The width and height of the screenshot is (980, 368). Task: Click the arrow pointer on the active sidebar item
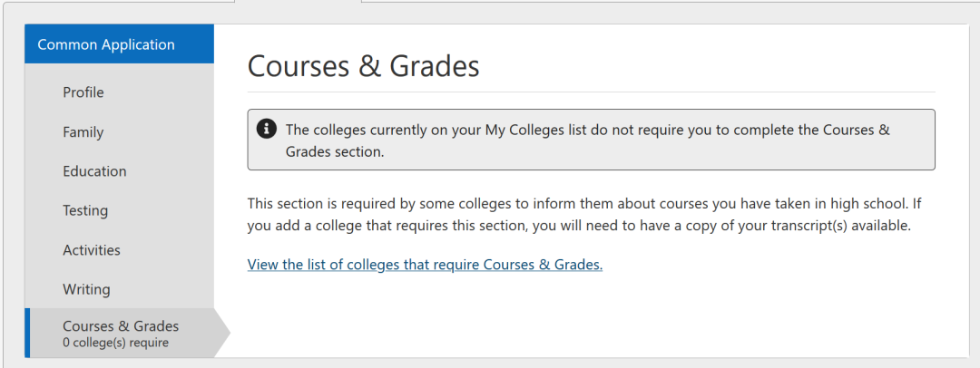pos(222,333)
